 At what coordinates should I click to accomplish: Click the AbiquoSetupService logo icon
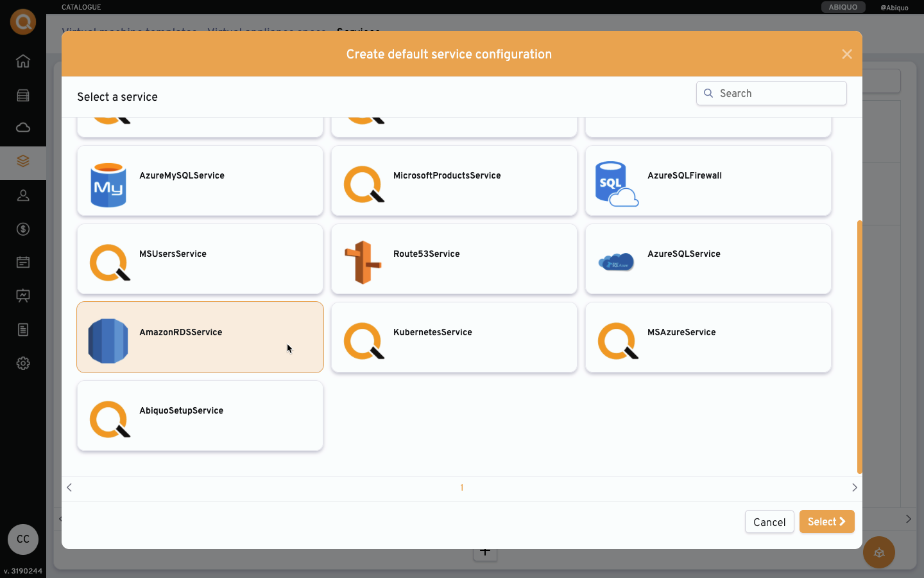click(110, 419)
